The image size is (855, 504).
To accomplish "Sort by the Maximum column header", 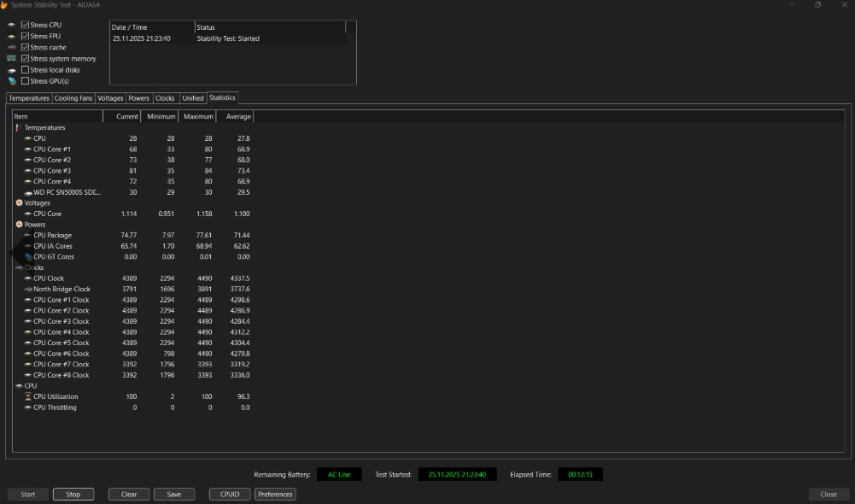I will [197, 116].
